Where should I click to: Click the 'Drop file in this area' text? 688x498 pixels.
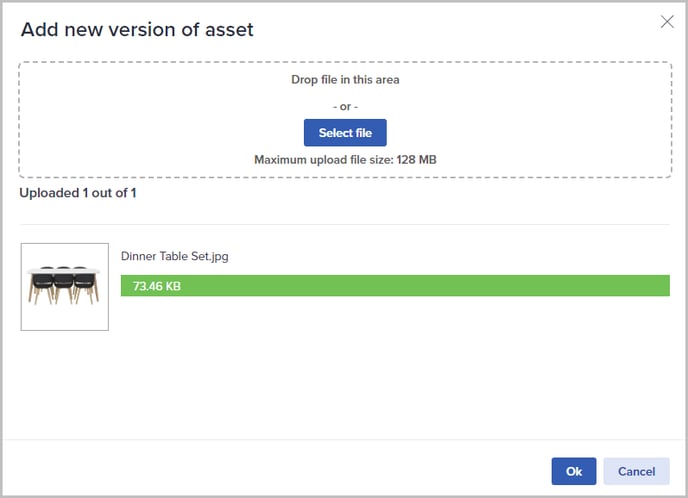[345, 80]
